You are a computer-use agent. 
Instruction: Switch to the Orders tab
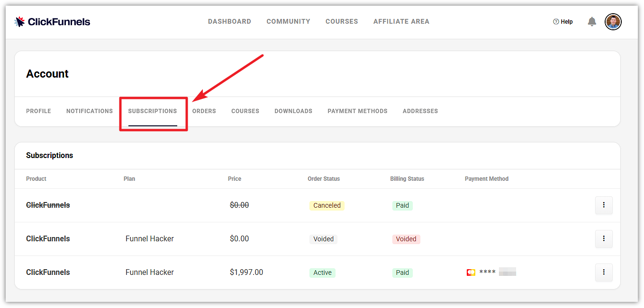click(x=204, y=111)
